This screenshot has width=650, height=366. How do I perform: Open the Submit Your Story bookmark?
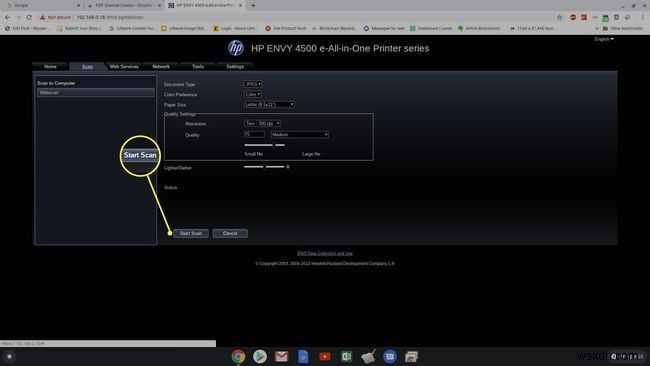click(x=79, y=28)
